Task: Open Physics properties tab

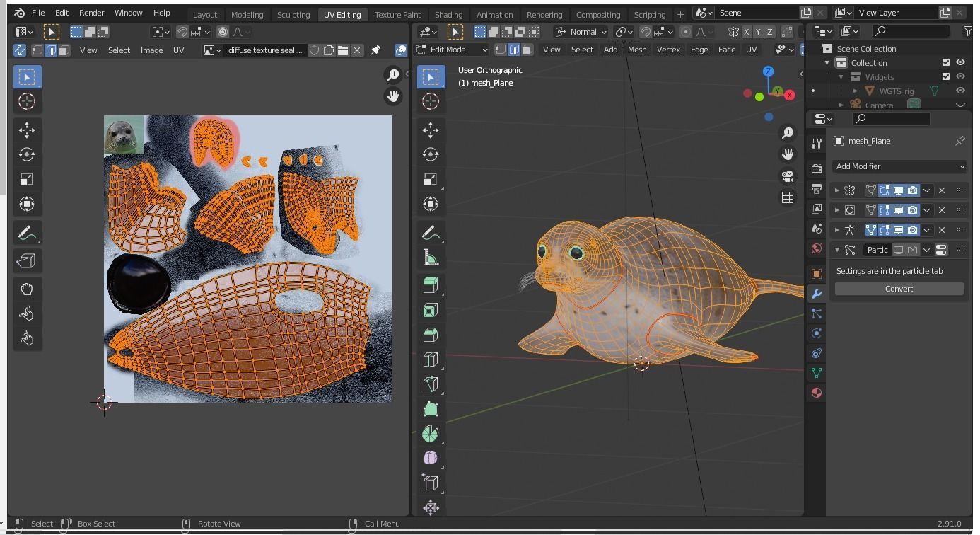Action: (817, 333)
